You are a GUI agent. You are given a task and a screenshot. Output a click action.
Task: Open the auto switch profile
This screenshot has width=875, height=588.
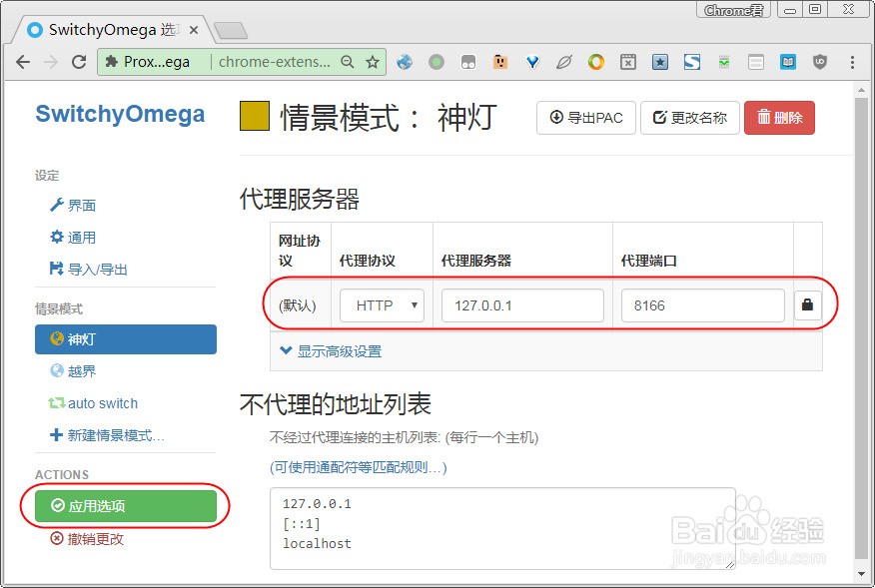(93, 402)
